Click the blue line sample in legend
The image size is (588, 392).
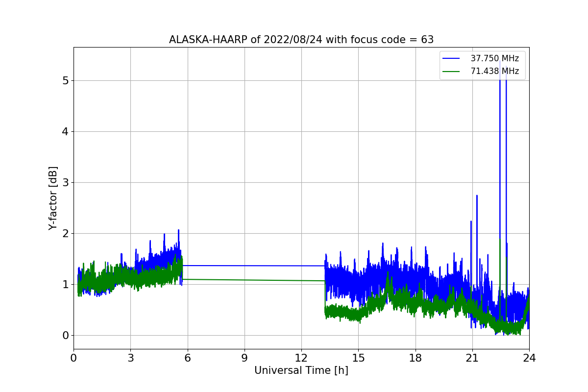tap(451, 58)
